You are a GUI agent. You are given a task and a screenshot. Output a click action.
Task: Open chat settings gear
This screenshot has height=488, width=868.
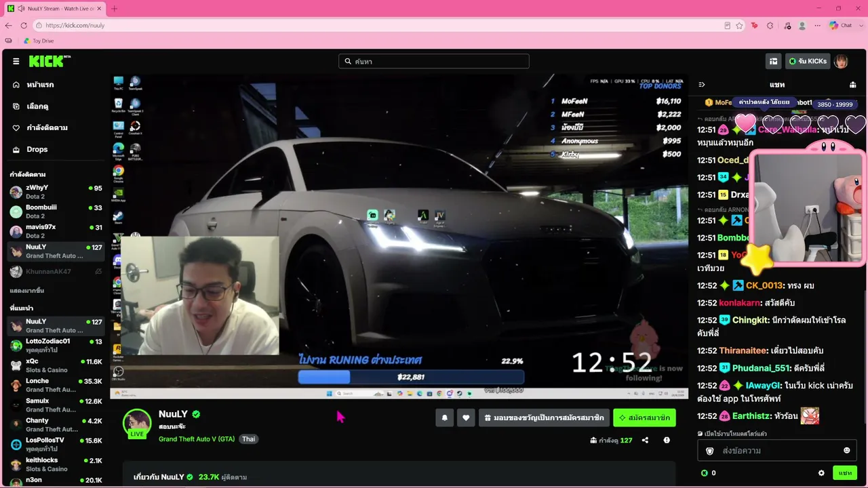(821, 473)
